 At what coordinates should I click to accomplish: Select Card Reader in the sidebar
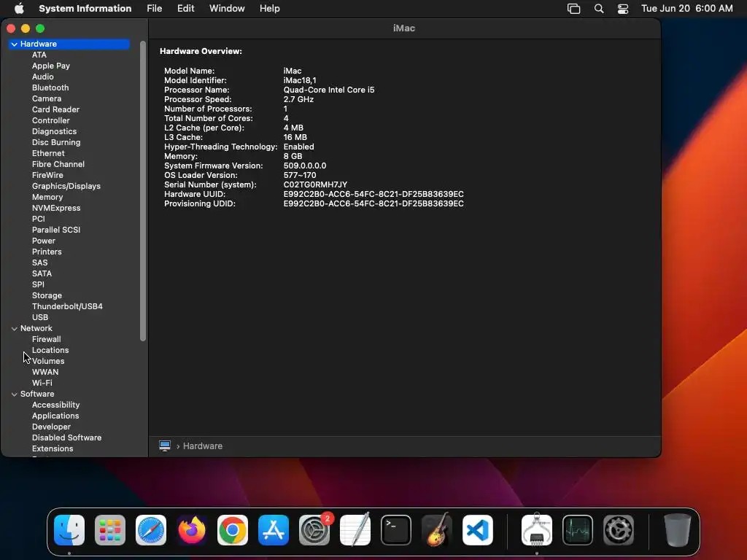pyautogui.click(x=55, y=109)
